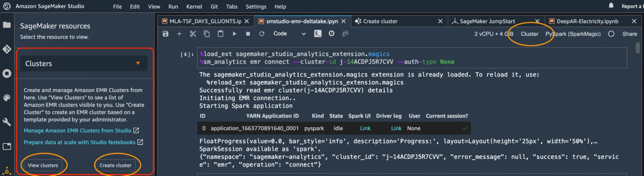This screenshot has width=644, height=176.
Task: Open the notifications bell icon
Action: tap(611, 5)
